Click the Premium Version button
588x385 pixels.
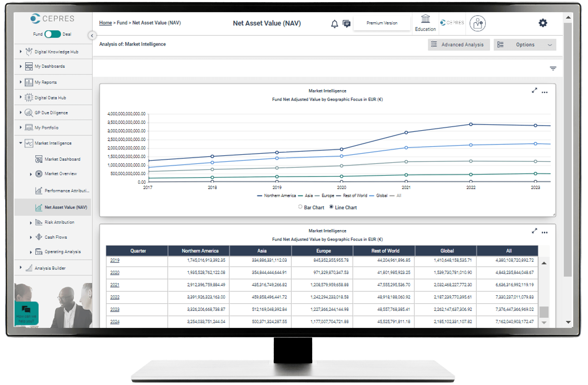pos(382,23)
